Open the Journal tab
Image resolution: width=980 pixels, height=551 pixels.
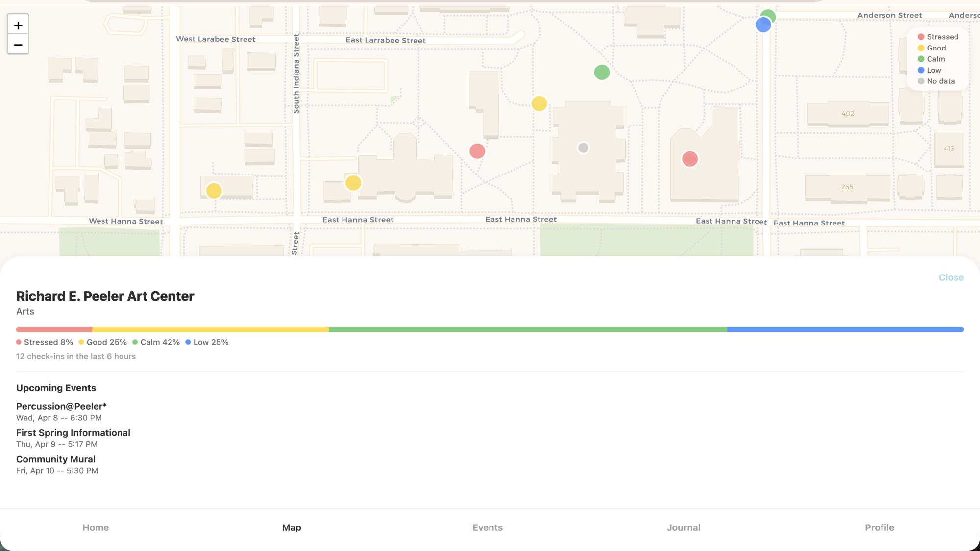(x=684, y=527)
